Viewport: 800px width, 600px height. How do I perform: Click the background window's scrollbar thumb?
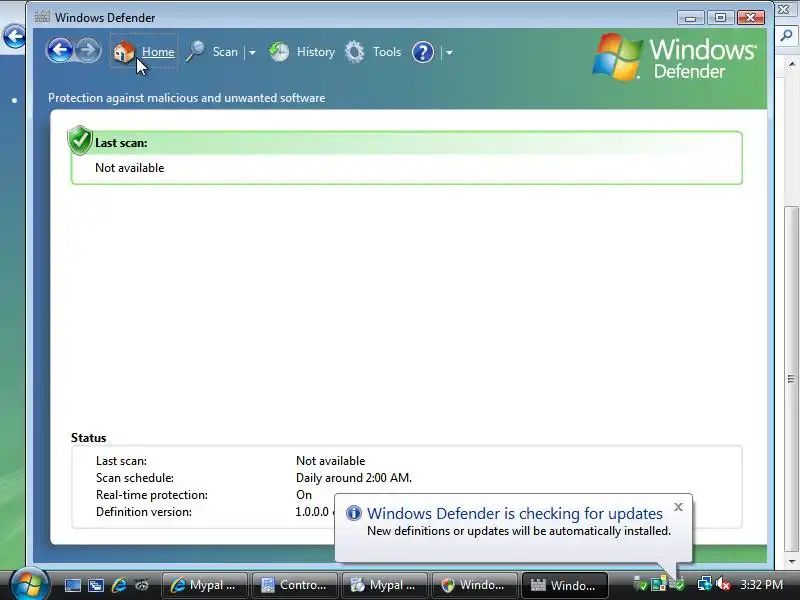791,378
